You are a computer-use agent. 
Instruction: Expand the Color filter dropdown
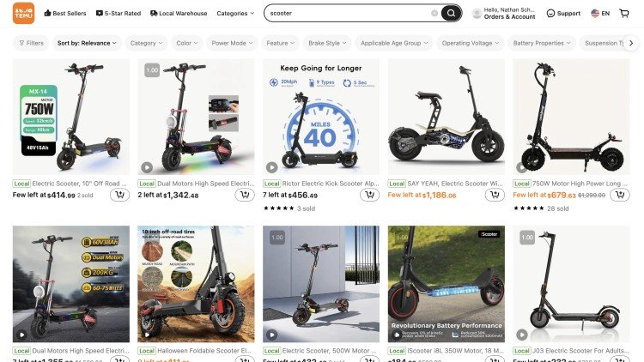click(187, 43)
